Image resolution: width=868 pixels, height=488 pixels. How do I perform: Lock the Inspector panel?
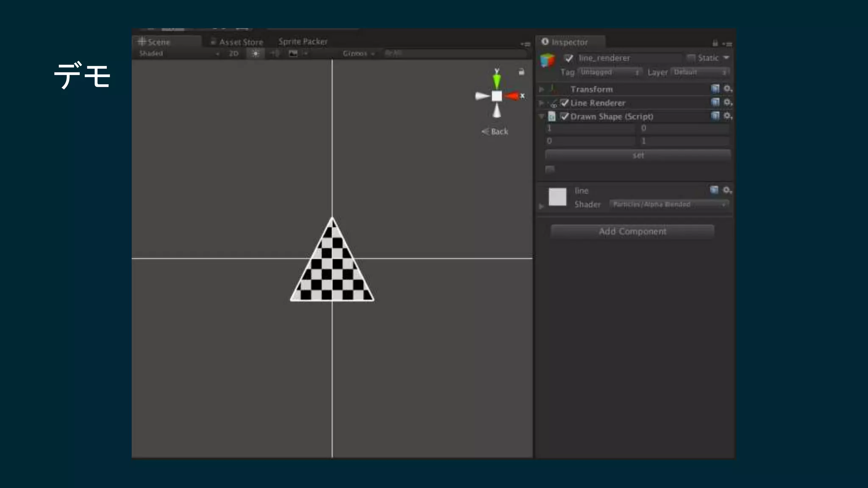(x=715, y=43)
